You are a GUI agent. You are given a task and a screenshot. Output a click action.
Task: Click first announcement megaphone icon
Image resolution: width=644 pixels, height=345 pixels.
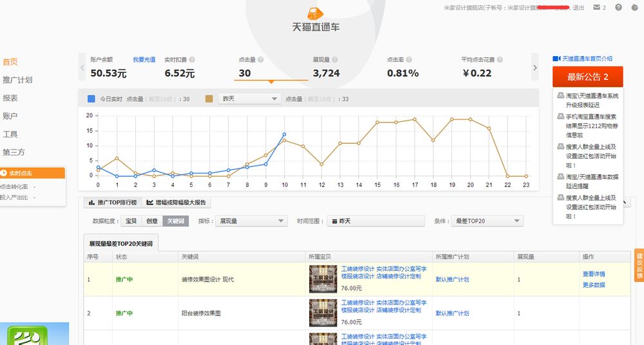tap(560, 95)
